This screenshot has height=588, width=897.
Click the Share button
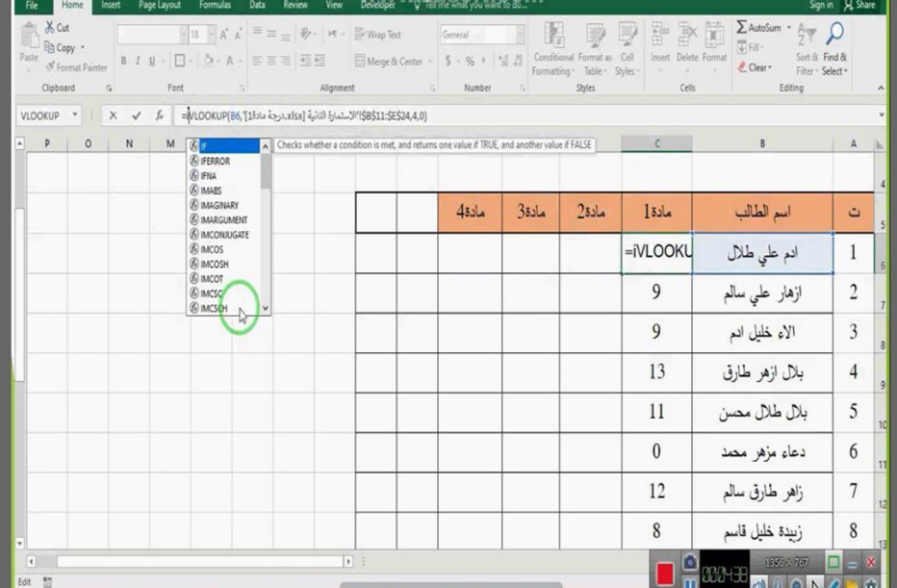click(859, 6)
